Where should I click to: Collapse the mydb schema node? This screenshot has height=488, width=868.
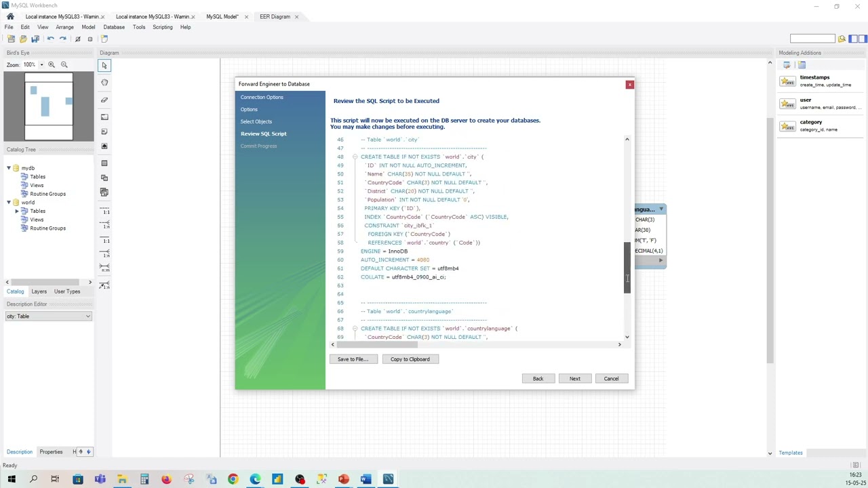click(9, 168)
